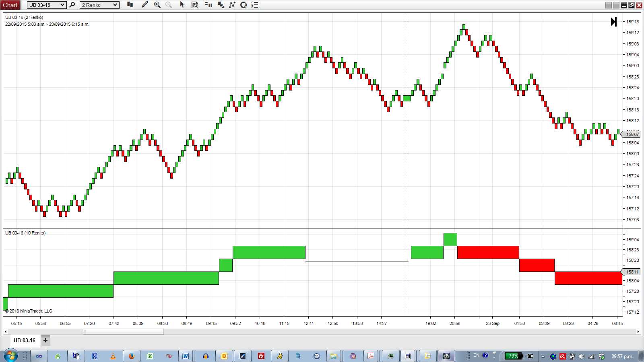The height and width of the screenshot is (362, 644).
Task: Click the EN language indicator
Action: coord(476,355)
